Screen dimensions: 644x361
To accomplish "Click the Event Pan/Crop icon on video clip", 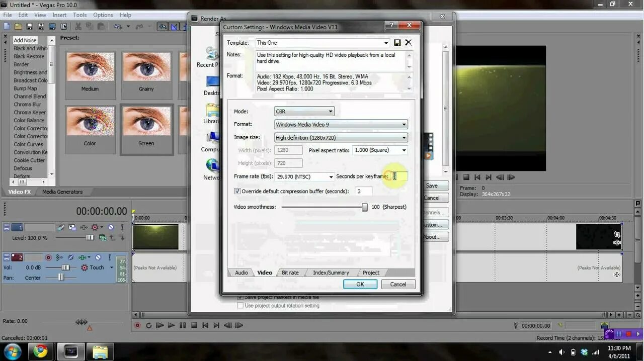I will (x=617, y=234).
